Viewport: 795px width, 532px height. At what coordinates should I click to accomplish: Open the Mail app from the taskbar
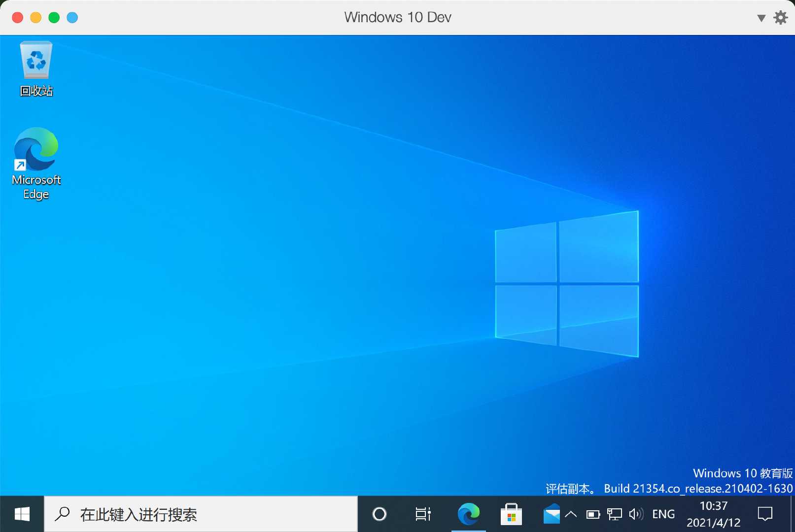point(552,514)
